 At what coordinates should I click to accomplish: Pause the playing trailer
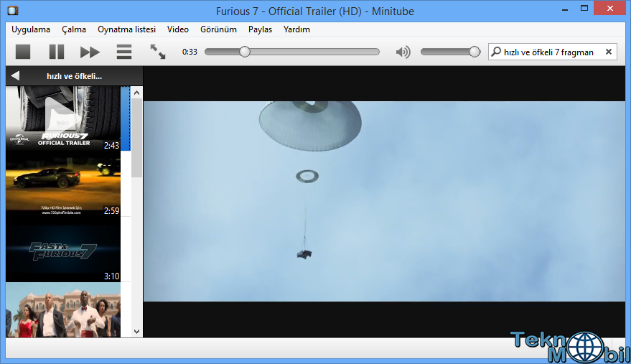click(56, 52)
